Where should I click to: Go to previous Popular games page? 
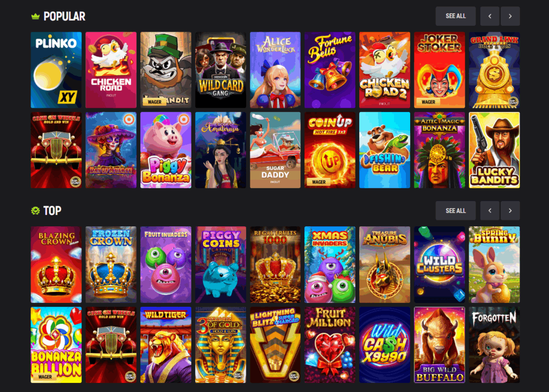[x=490, y=16]
